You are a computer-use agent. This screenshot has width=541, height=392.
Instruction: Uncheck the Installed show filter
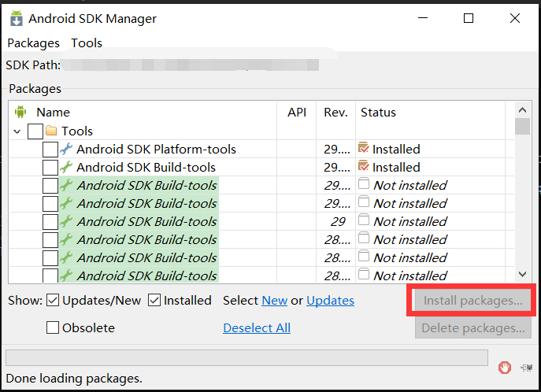[154, 300]
